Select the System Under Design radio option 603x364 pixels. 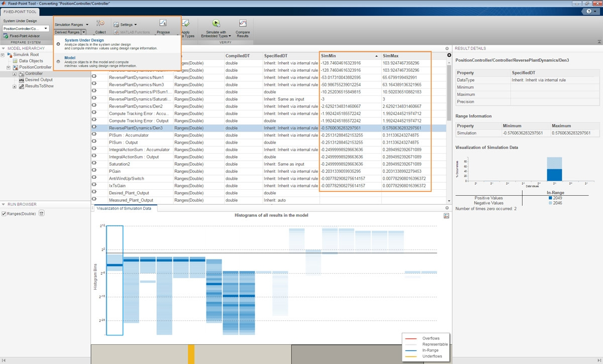tap(59, 44)
